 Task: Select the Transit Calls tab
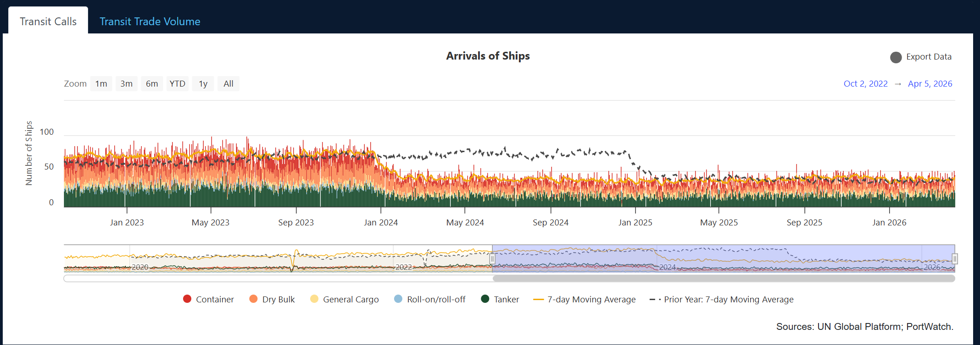tap(48, 22)
